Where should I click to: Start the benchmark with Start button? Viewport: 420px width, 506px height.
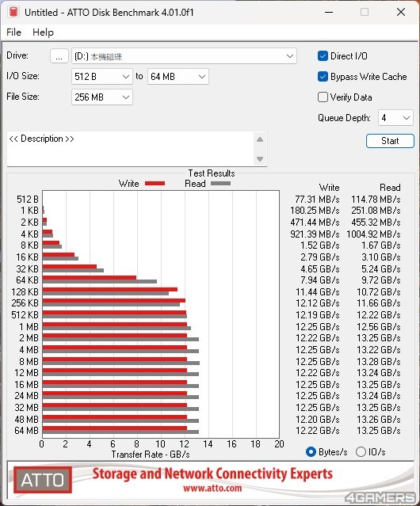coord(390,141)
